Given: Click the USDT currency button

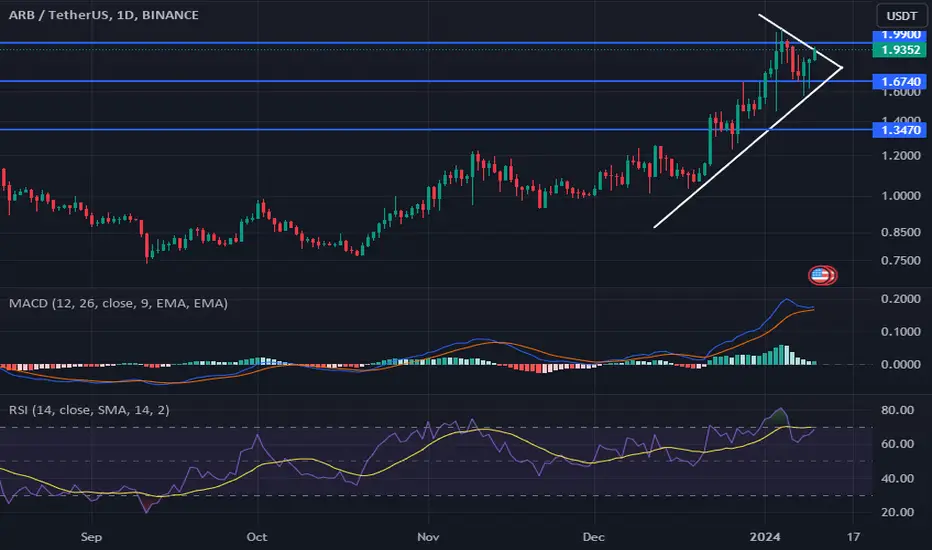Looking at the screenshot, I should (901, 15).
